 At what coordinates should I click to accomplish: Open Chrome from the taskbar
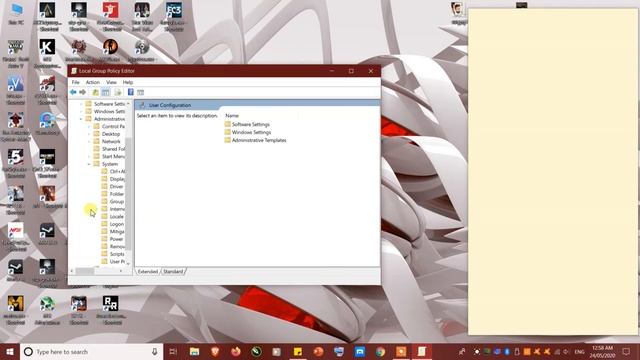[x=380, y=351]
